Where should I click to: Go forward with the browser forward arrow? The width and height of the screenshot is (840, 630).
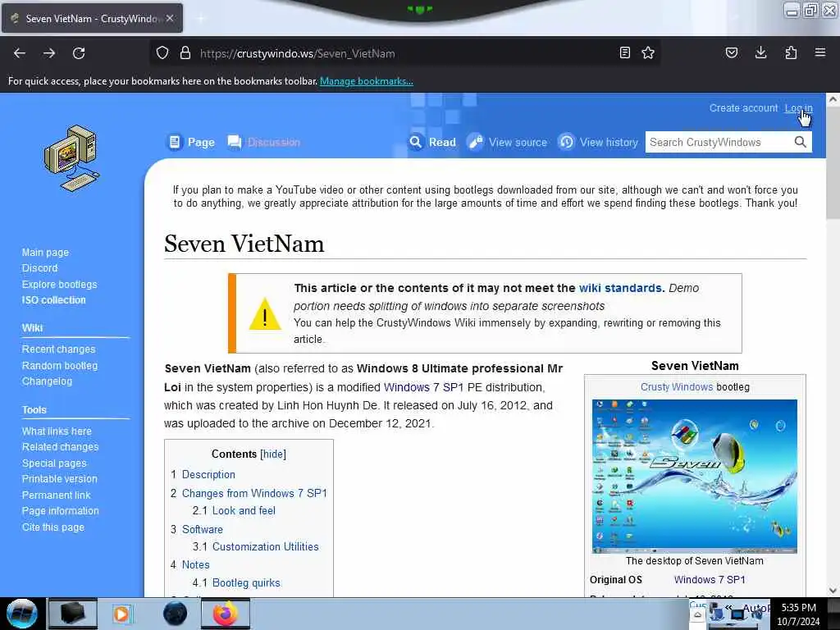click(49, 53)
